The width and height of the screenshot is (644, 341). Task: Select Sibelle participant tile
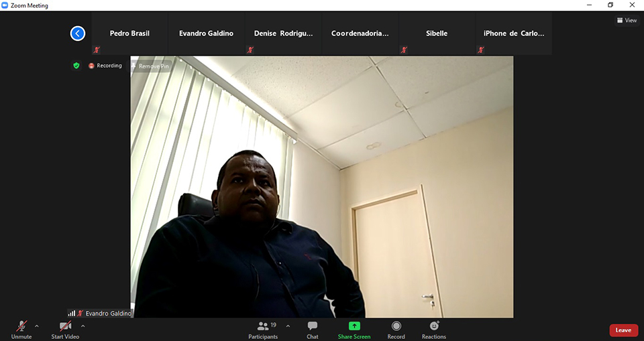click(437, 33)
